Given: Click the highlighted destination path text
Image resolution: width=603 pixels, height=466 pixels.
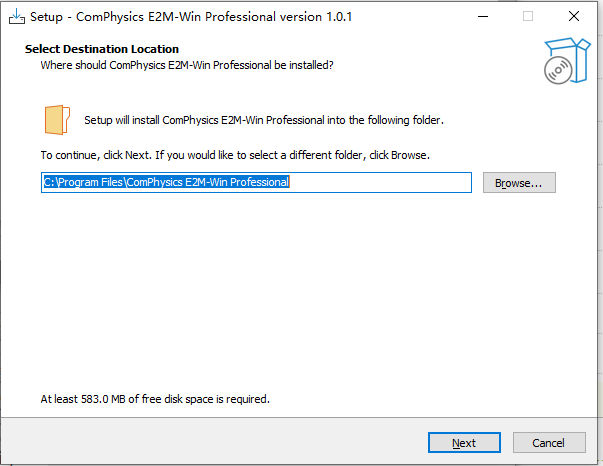Looking at the screenshot, I should tap(166, 183).
